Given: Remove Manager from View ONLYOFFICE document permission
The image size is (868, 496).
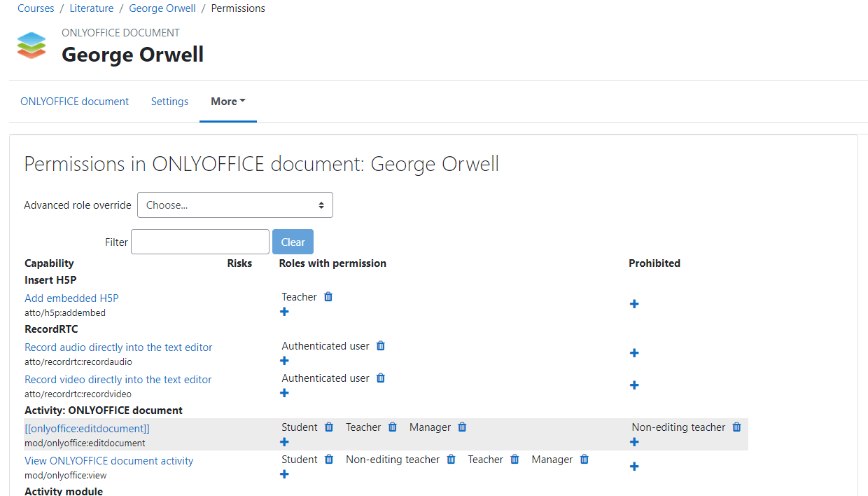Looking at the screenshot, I should pos(584,460).
